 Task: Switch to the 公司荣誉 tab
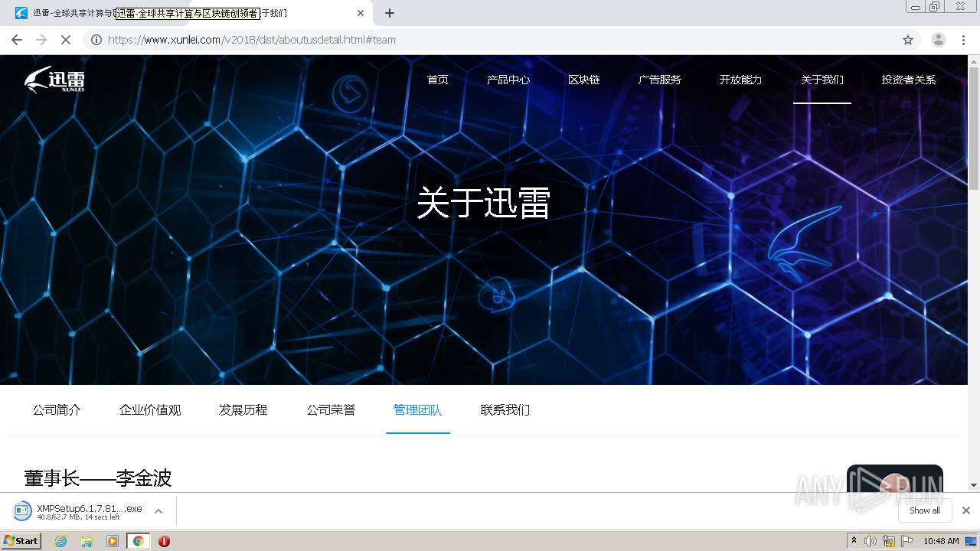pyautogui.click(x=332, y=410)
